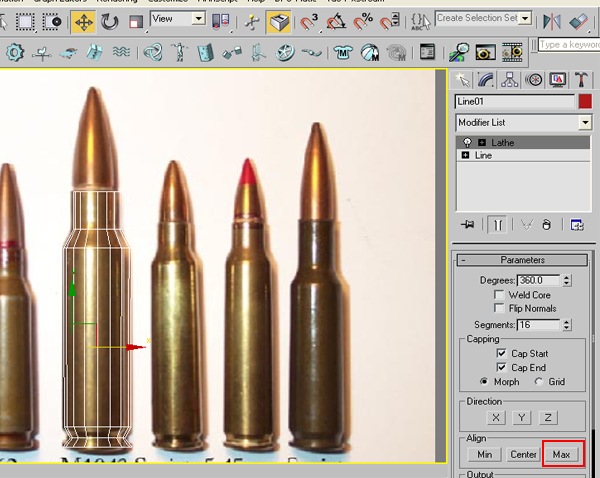Click Create Animation filmstrip icon
The height and width of the screenshot is (478, 600).
tap(512, 52)
